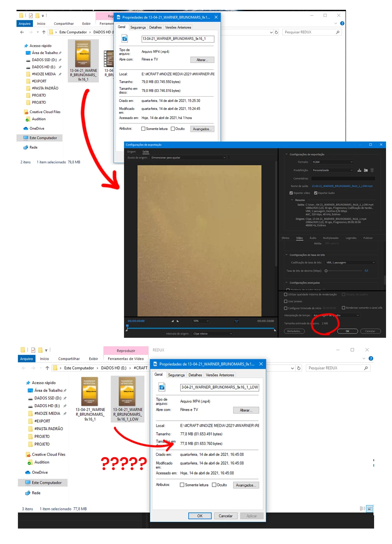Open the 50% preview zoom dropdown
The image size is (392, 544).
pos(201,321)
